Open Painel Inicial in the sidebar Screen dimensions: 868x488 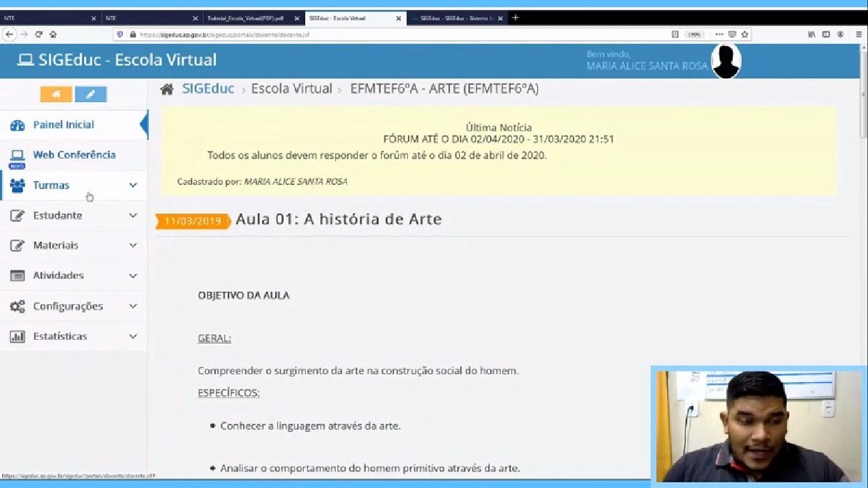pyautogui.click(x=73, y=125)
